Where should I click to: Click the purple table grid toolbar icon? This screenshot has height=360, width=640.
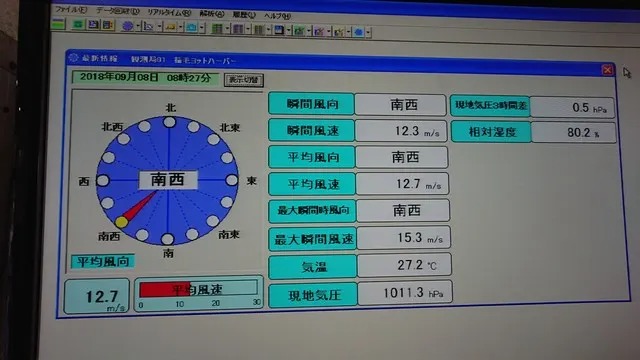pos(238,29)
